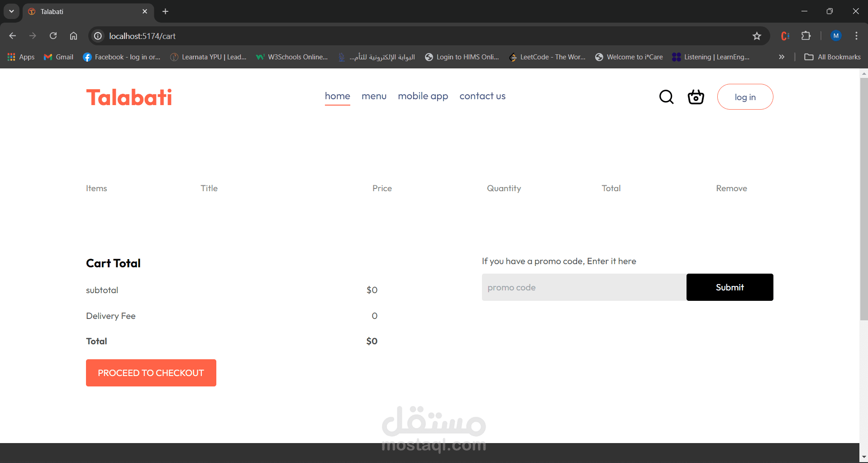The height and width of the screenshot is (463, 868).
Task: Select the mobile app navigation item
Action: pos(423,96)
